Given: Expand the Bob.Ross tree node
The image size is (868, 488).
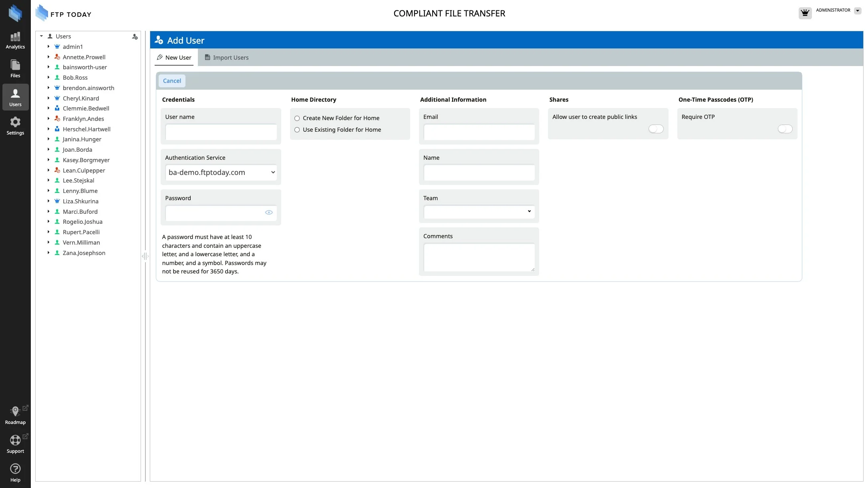Looking at the screenshot, I should 48,78.
